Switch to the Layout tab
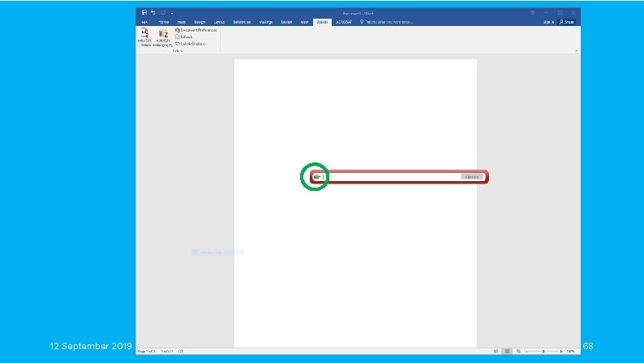Screen dimensions: 644x363 [x=219, y=22]
